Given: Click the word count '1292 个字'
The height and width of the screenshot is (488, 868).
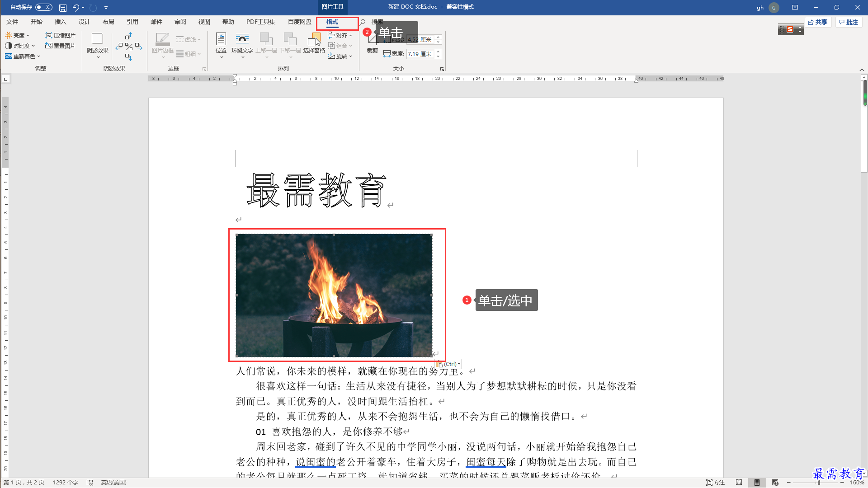Looking at the screenshot, I should [x=66, y=483].
